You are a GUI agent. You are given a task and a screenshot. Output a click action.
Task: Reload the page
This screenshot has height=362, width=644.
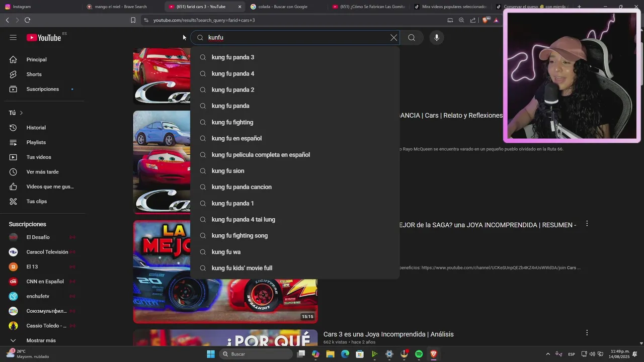point(27,20)
